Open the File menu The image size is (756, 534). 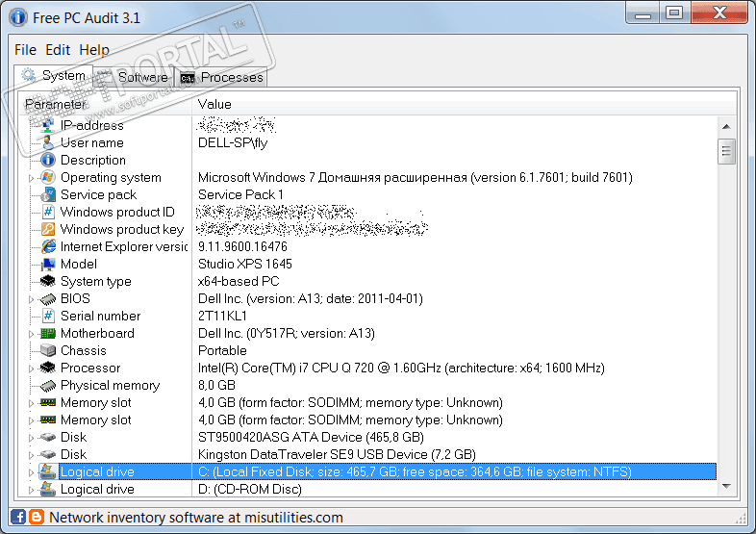25,50
